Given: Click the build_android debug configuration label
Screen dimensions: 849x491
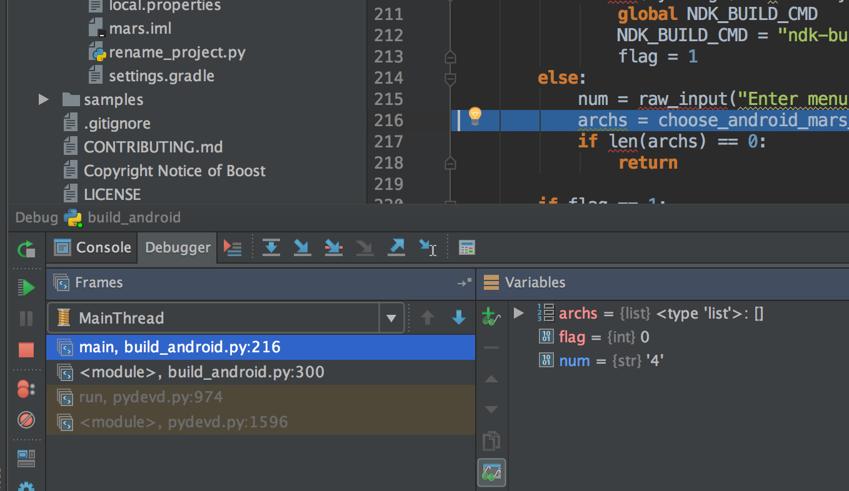Looking at the screenshot, I should click(x=134, y=218).
